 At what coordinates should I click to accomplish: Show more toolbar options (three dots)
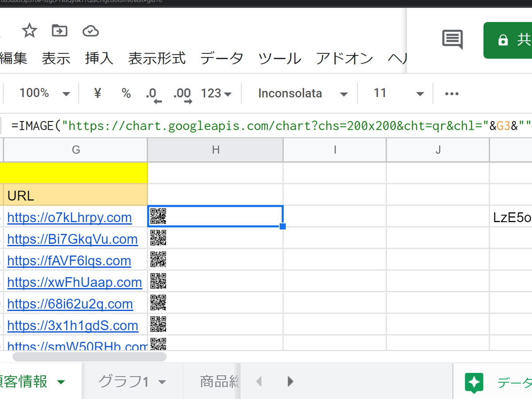451,94
